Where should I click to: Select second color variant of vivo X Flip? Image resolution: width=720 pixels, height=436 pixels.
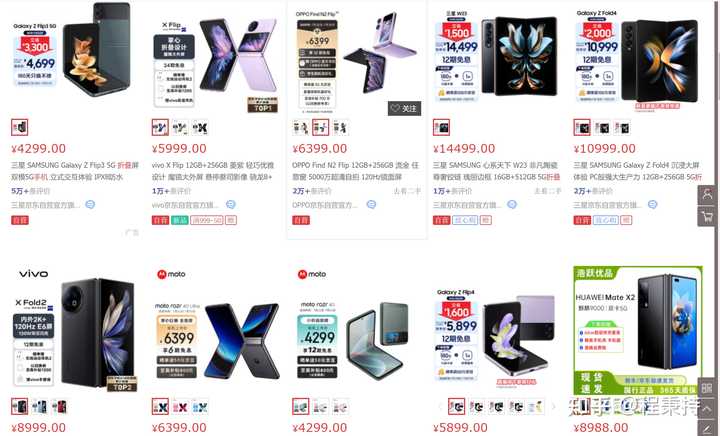pyautogui.click(x=180, y=128)
